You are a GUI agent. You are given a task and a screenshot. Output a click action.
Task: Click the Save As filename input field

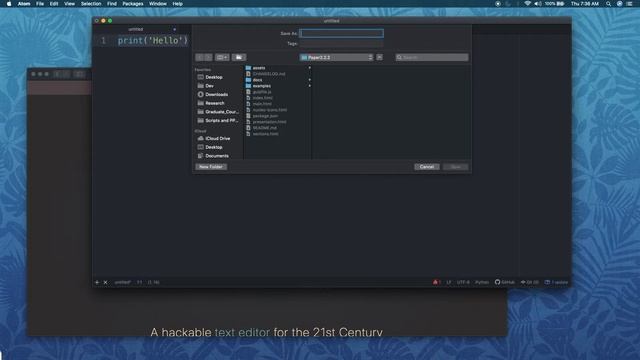(341, 33)
